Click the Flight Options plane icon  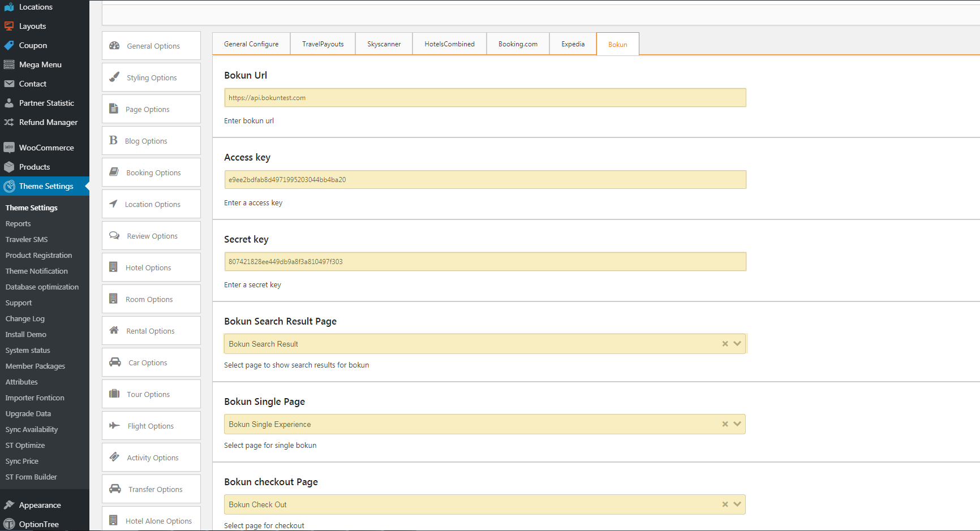[x=114, y=425]
